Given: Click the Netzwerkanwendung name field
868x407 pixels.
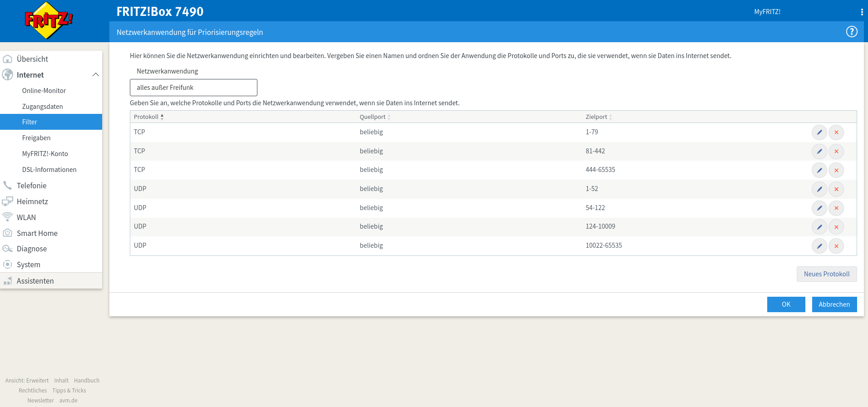Looking at the screenshot, I should [193, 88].
